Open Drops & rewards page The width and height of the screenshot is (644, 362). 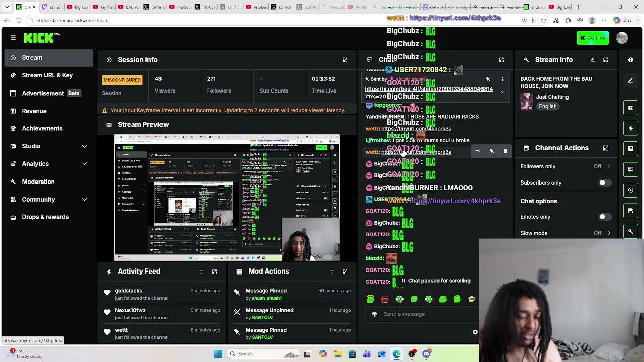[x=49, y=217]
